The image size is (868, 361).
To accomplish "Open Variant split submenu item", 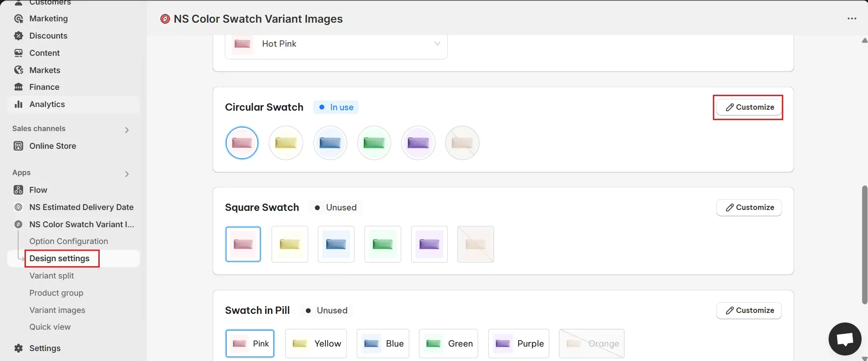I will point(52,276).
